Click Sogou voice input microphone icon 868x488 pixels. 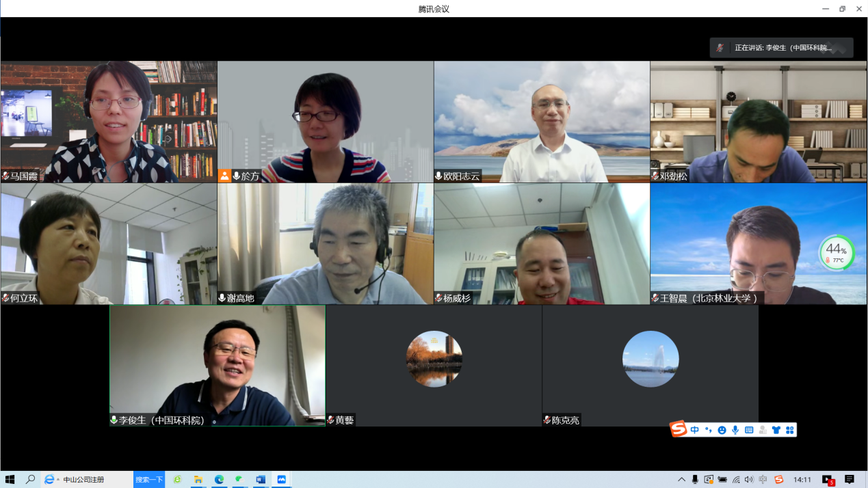click(735, 430)
